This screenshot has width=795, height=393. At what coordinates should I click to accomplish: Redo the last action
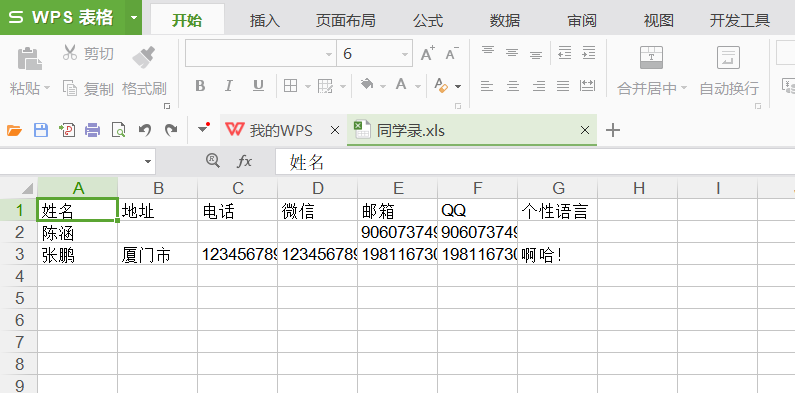[171, 131]
